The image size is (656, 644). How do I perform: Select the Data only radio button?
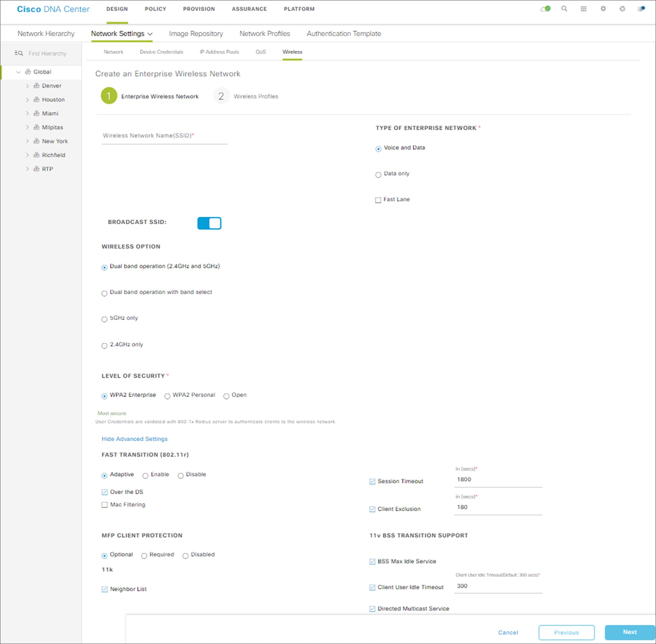click(378, 175)
